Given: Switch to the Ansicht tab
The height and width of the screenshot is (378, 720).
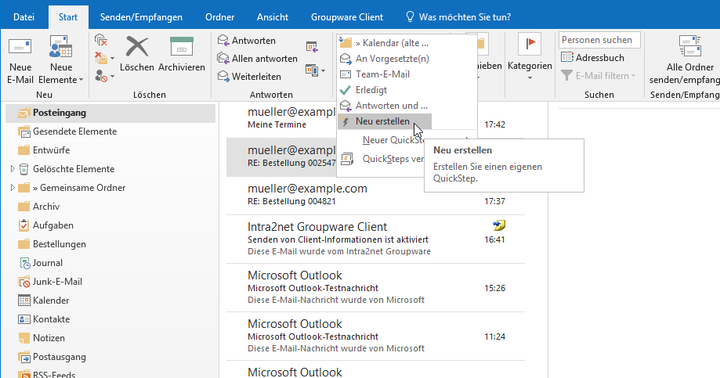Looking at the screenshot, I should coord(272,17).
